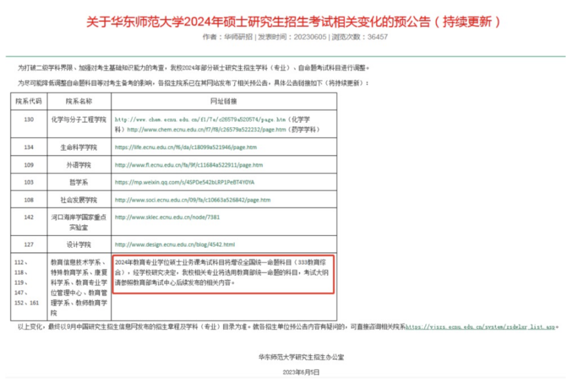This screenshot has height=381, width=588.
Task: Select the red-boxed 333教育综合 notice text
Action: (x=224, y=274)
